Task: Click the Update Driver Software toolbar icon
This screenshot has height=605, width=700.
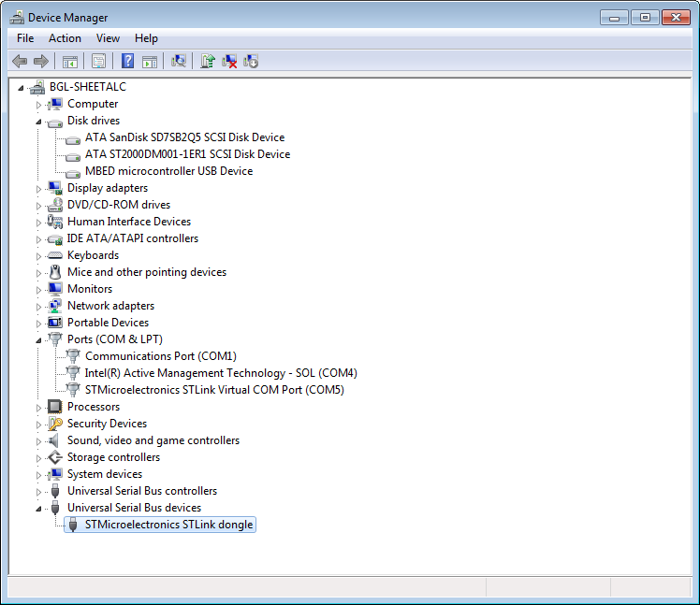Action: (x=208, y=62)
